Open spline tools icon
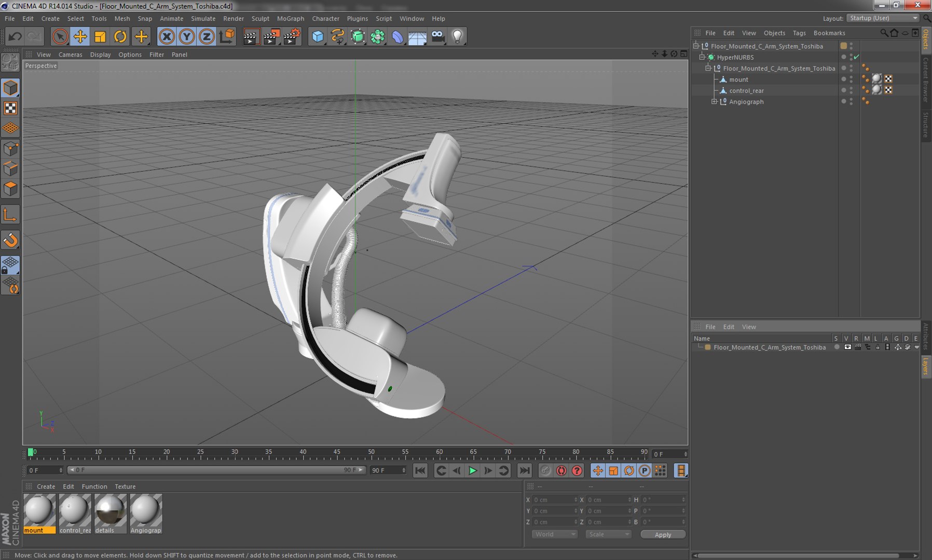932x560 pixels. coord(338,36)
